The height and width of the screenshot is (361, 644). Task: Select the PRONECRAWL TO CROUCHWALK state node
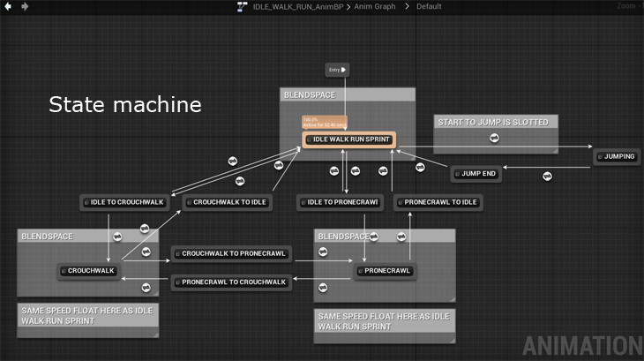pos(231,282)
